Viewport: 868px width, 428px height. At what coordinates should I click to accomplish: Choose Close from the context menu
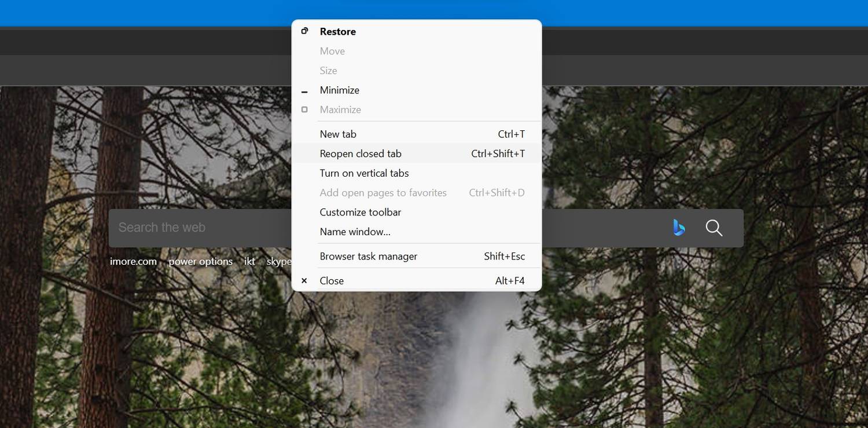tap(331, 280)
